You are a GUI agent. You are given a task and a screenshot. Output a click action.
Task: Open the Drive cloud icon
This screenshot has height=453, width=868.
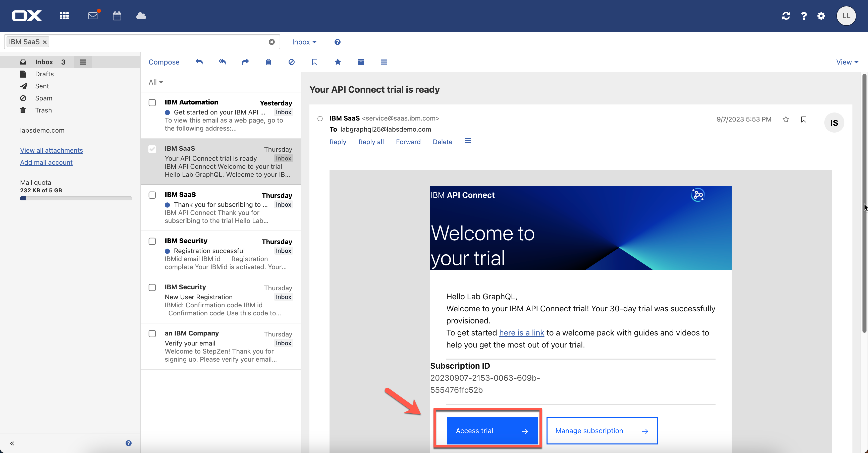tap(141, 16)
